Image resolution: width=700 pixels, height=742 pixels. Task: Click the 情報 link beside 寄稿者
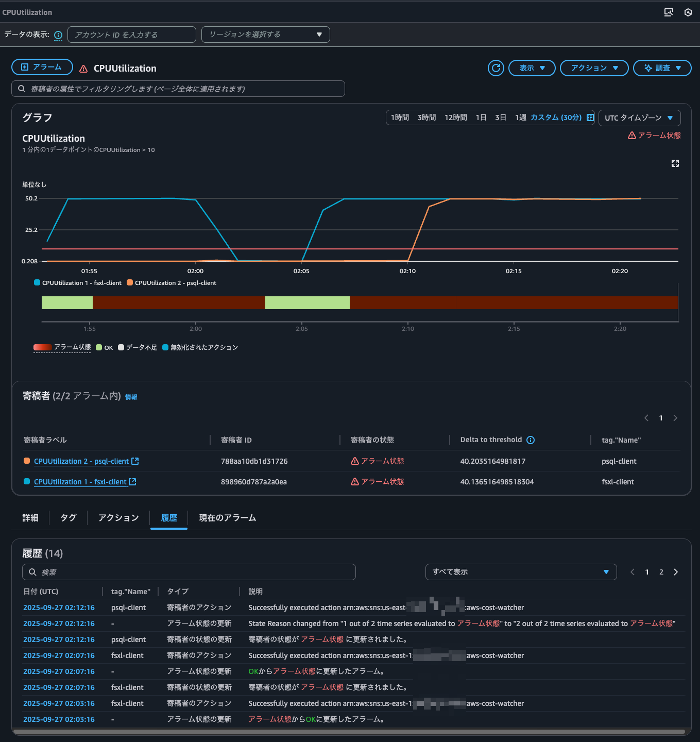coord(131,397)
